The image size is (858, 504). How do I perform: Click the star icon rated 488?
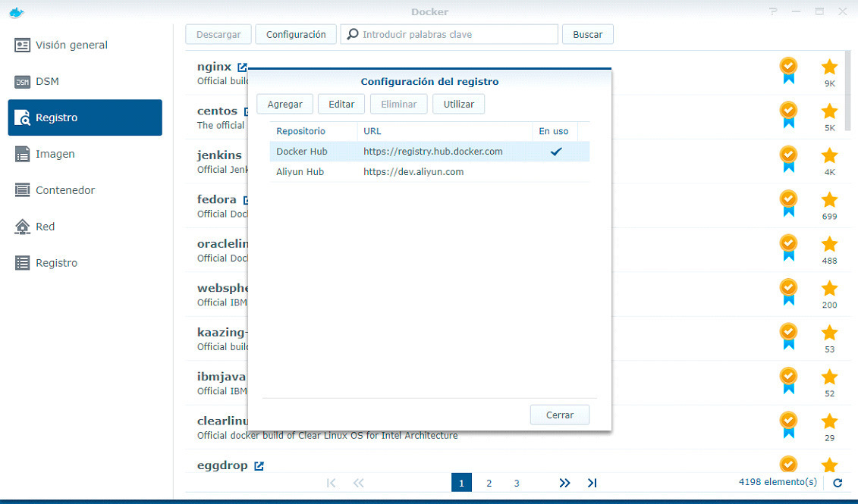coord(829,244)
